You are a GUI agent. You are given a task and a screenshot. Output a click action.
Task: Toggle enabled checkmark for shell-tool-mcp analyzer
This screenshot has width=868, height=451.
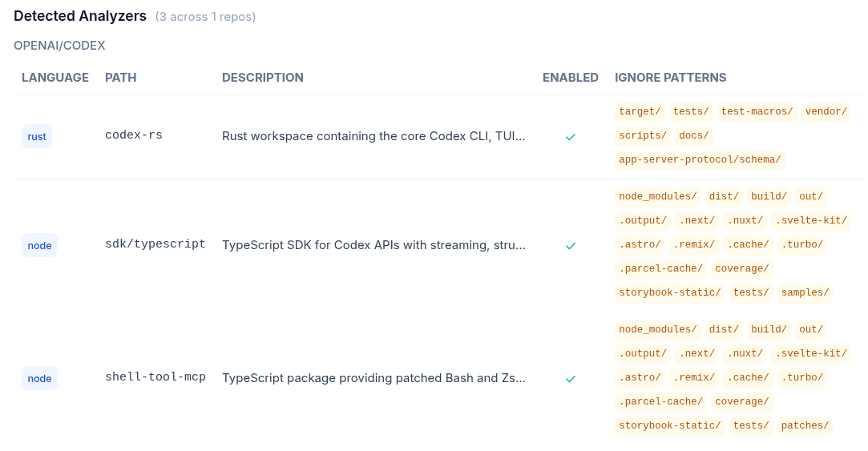pos(571,379)
